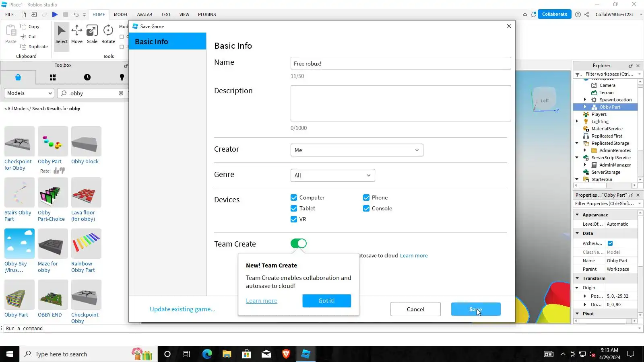This screenshot has width=644, height=362.
Task: Uncheck the Phone device checkbox
Action: pyautogui.click(x=366, y=197)
